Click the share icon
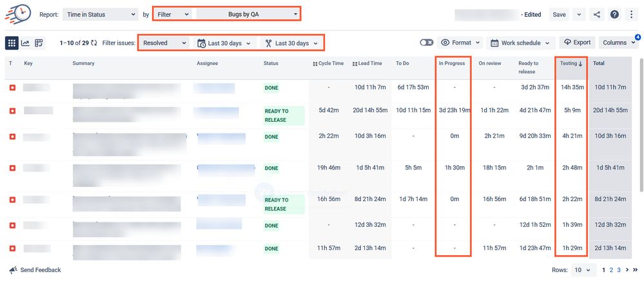 [x=597, y=14]
